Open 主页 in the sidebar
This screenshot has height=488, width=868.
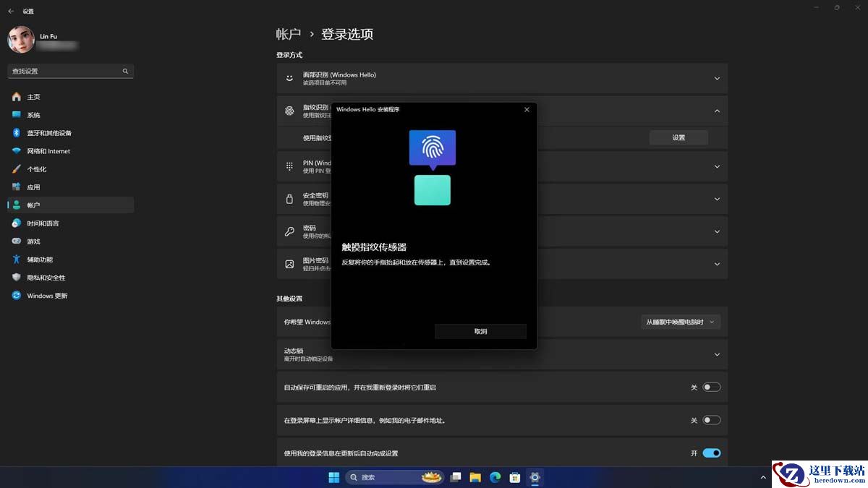(x=71, y=97)
